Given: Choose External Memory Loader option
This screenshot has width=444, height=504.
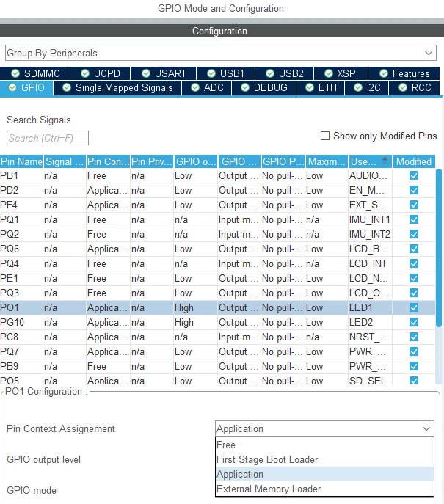Looking at the screenshot, I should pos(324,489).
